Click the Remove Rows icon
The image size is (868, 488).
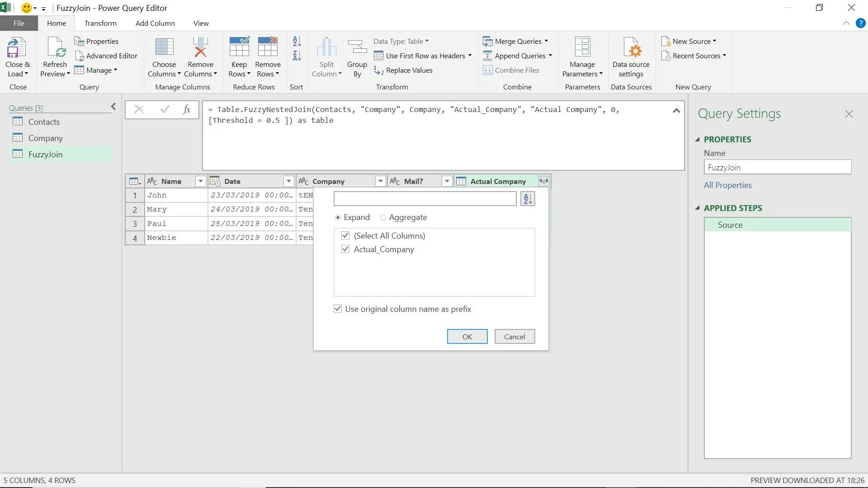tap(268, 47)
